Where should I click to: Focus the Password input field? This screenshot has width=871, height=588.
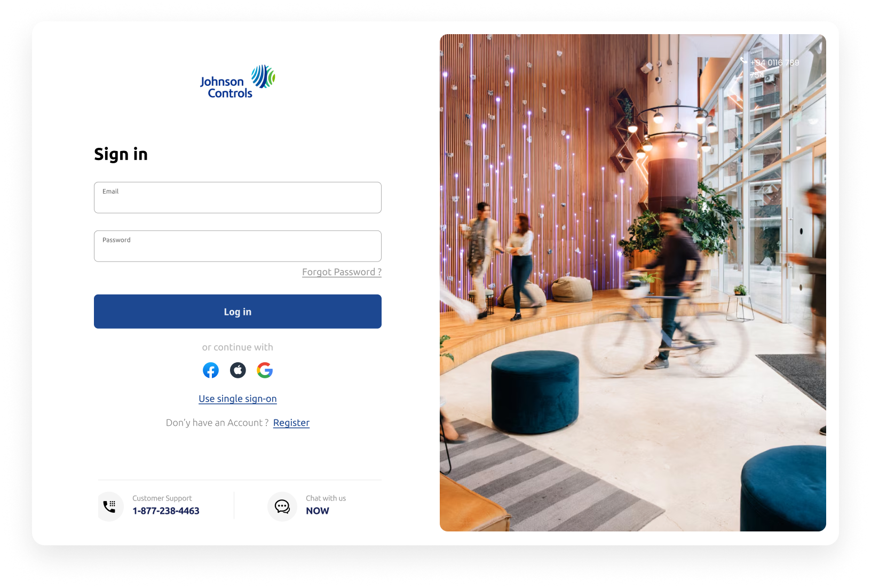pyautogui.click(x=237, y=246)
